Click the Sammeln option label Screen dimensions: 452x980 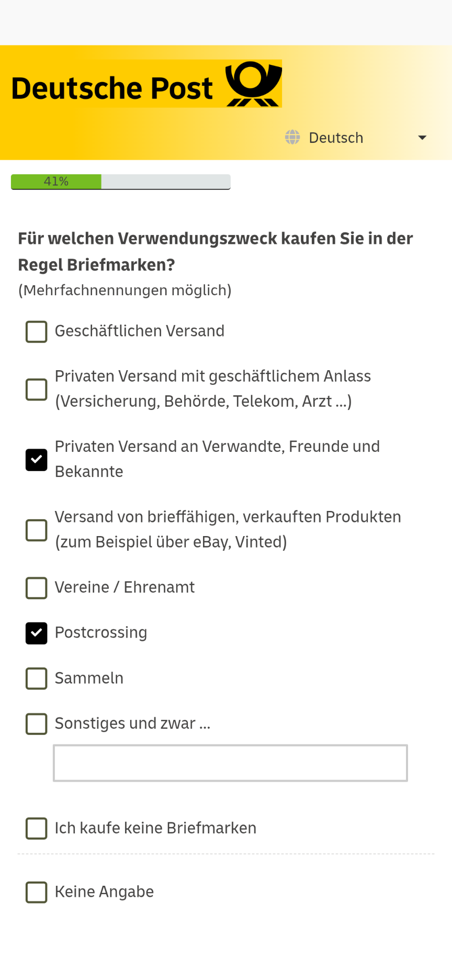89,678
